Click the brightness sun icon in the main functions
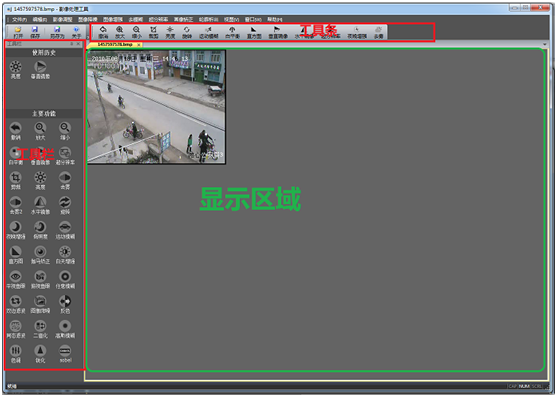The height and width of the screenshot is (397, 557). coord(40,180)
